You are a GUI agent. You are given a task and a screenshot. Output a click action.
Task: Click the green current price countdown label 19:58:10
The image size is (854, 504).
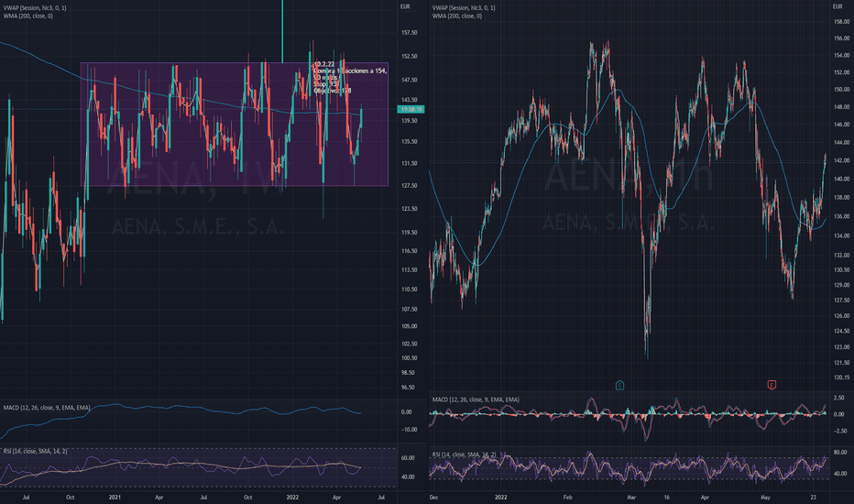pos(411,110)
